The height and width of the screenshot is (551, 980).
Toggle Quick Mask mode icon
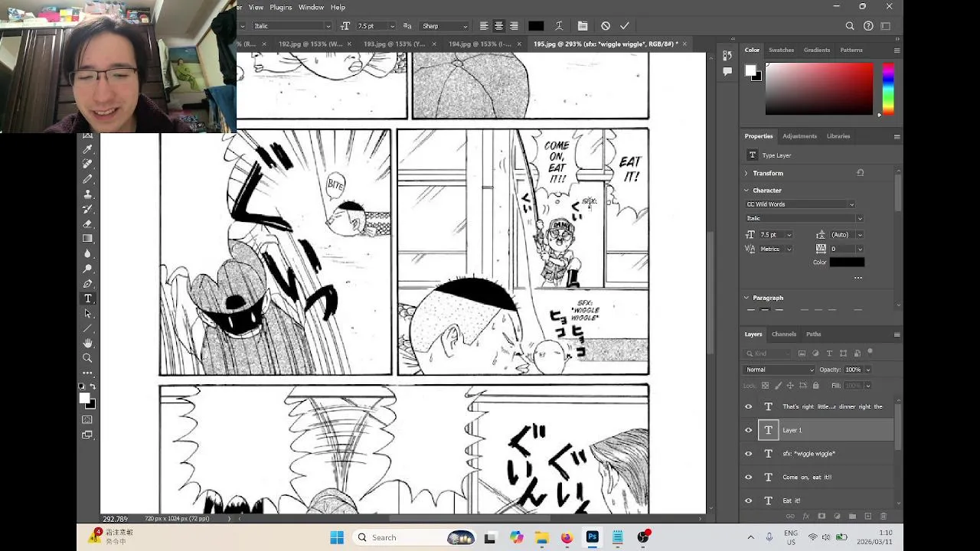tap(87, 419)
